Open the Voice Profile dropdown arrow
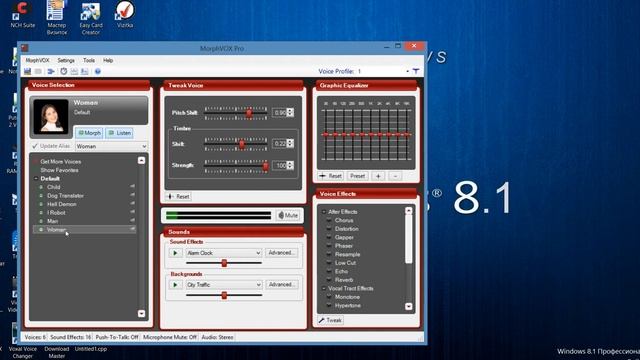Screen dimensions: 640x360 (407, 71)
